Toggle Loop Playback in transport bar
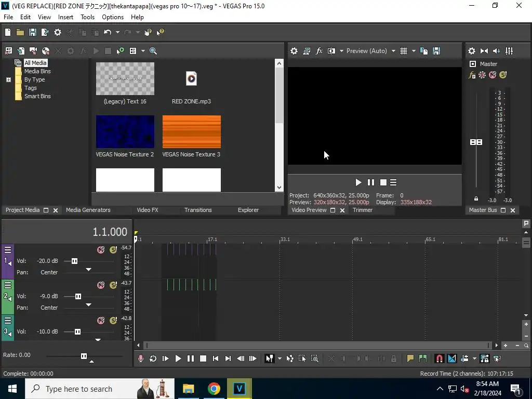Viewport: 532px width, 399px height. point(153,358)
